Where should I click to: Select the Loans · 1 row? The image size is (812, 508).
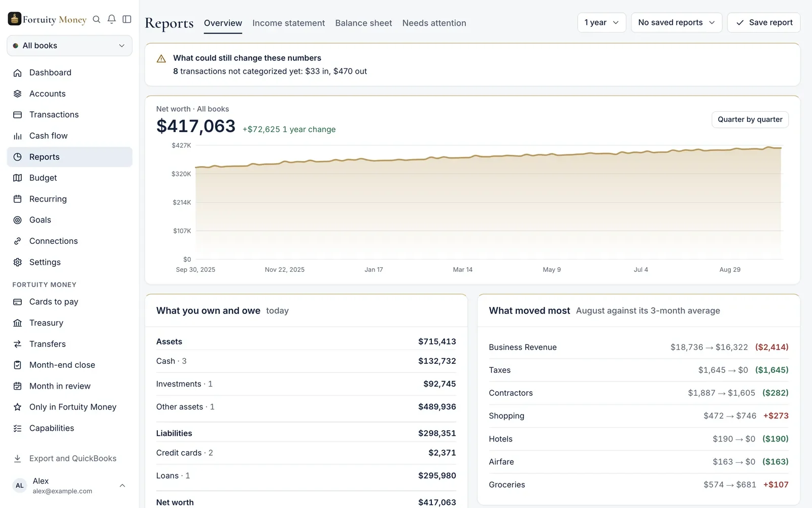[306, 476]
